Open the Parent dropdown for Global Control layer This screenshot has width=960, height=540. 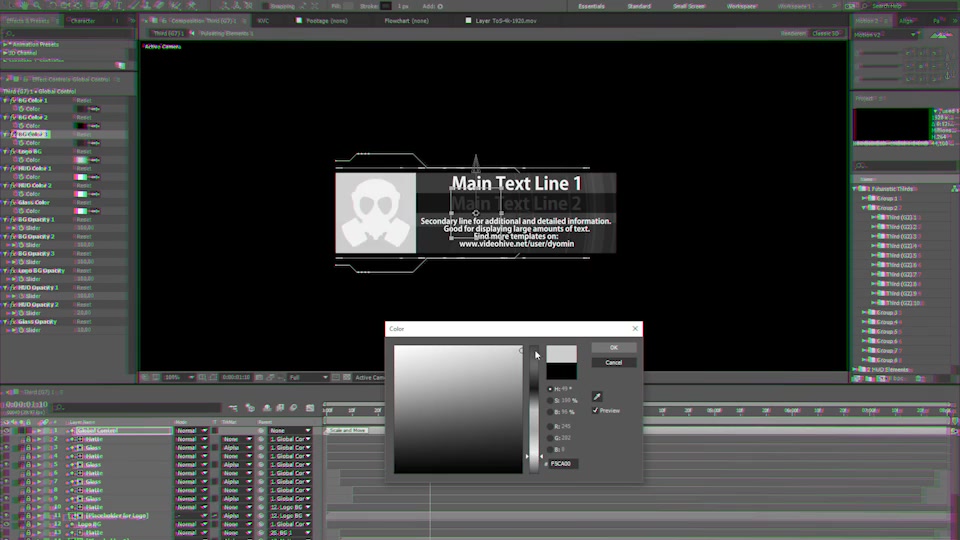click(x=290, y=431)
